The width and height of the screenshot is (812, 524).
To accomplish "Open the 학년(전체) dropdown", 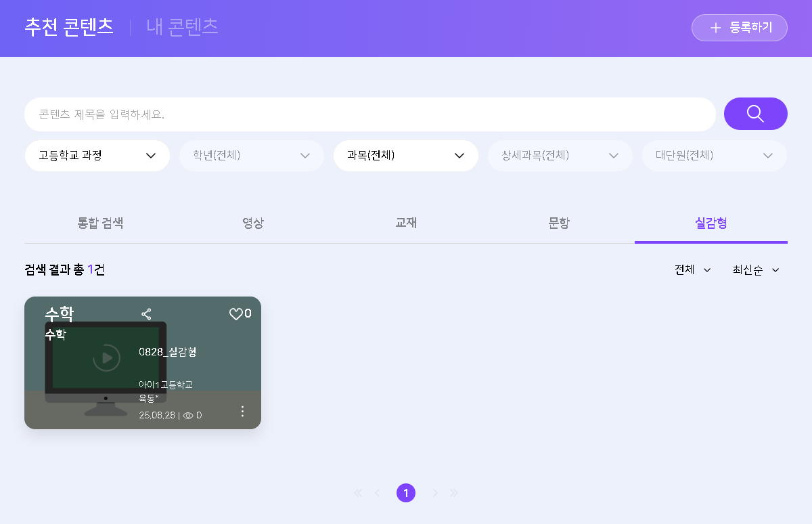I will tap(252, 156).
